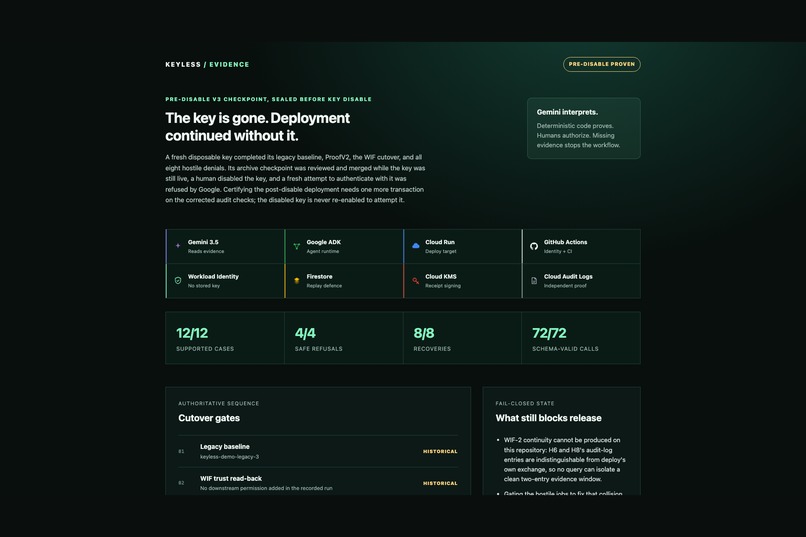The width and height of the screenshot is (806, 537).
Task: Click the Receipt signing subtitle
Action: (x=443, y=286)
